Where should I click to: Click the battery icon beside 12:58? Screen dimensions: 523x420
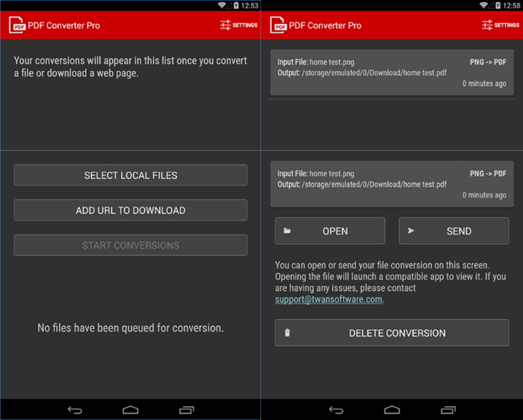point(498,5)
